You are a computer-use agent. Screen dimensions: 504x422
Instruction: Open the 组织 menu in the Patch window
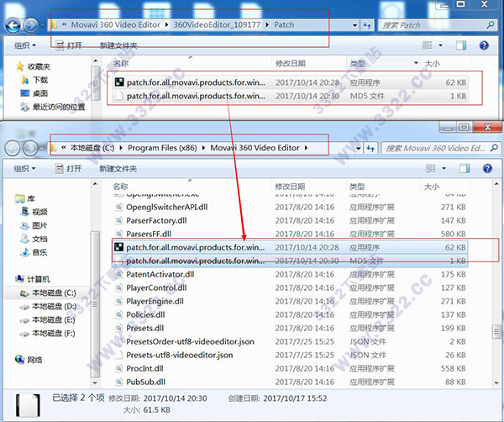pyautogui.click(x=24, y=45)
